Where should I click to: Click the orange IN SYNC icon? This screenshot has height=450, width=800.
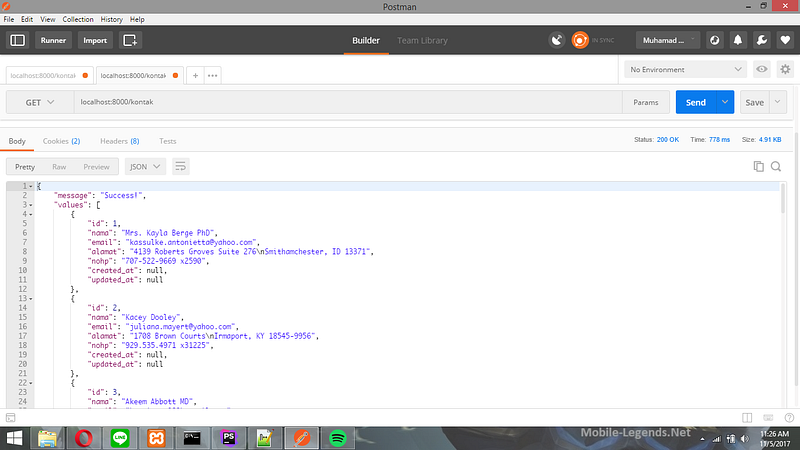(x=580, y=40)
